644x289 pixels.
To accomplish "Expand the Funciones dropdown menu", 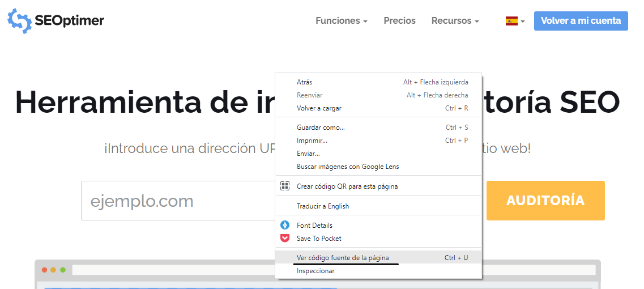I will (x=341, y=21).
